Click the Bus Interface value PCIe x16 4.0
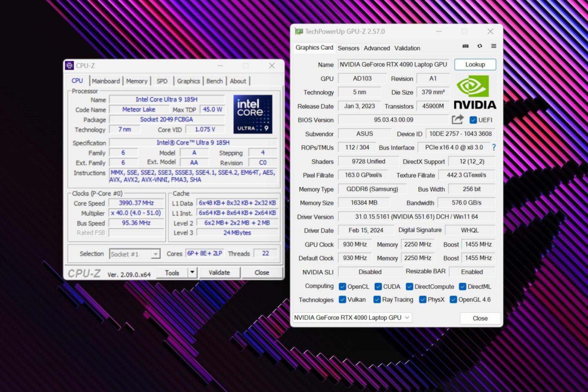This screenshot has height=392, width=588. click(454, 147)
